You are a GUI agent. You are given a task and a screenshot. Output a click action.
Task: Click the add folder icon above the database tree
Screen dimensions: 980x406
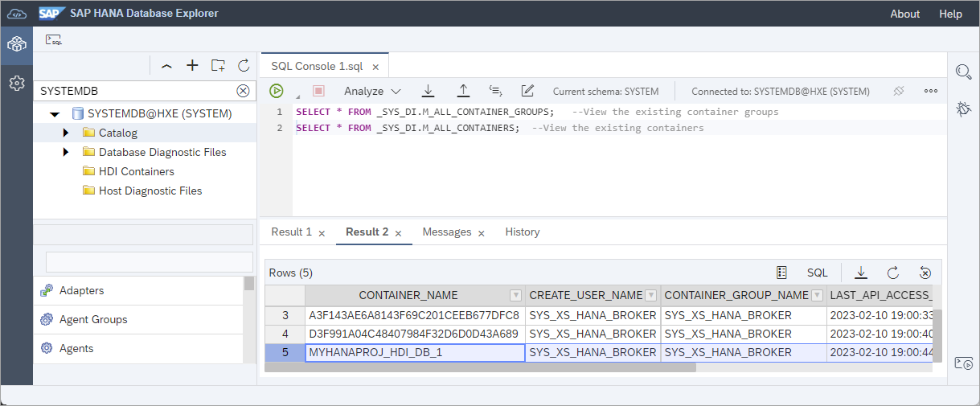coord(218,66)
